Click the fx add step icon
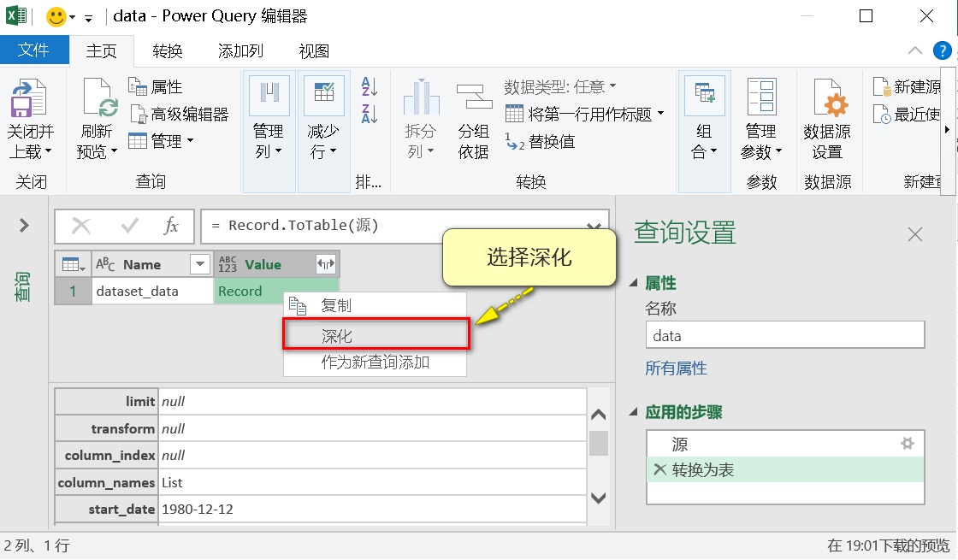Screen dimensions: 958x560 pyautogui.click(x=171, y=226)
